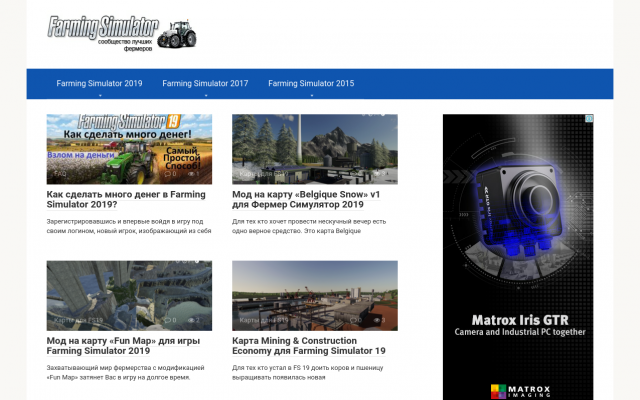Open the Mining & Construction Economy thumbnail

[315, 296]
